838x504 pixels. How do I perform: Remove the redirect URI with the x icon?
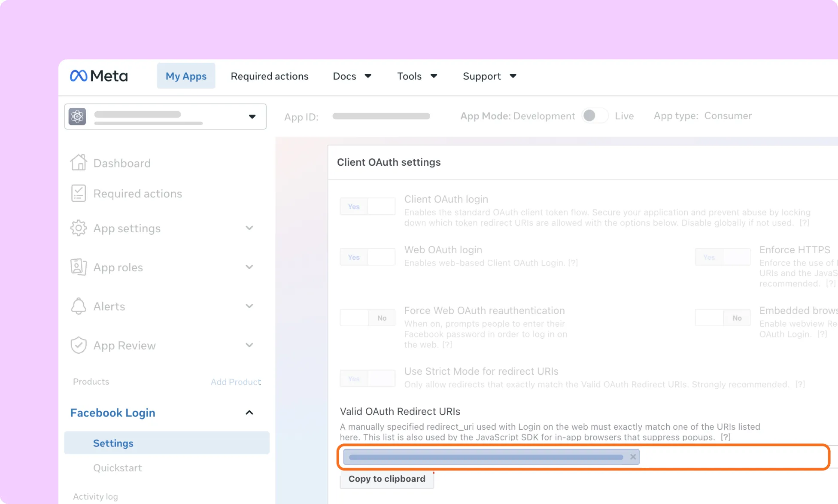tap(633, 457)
